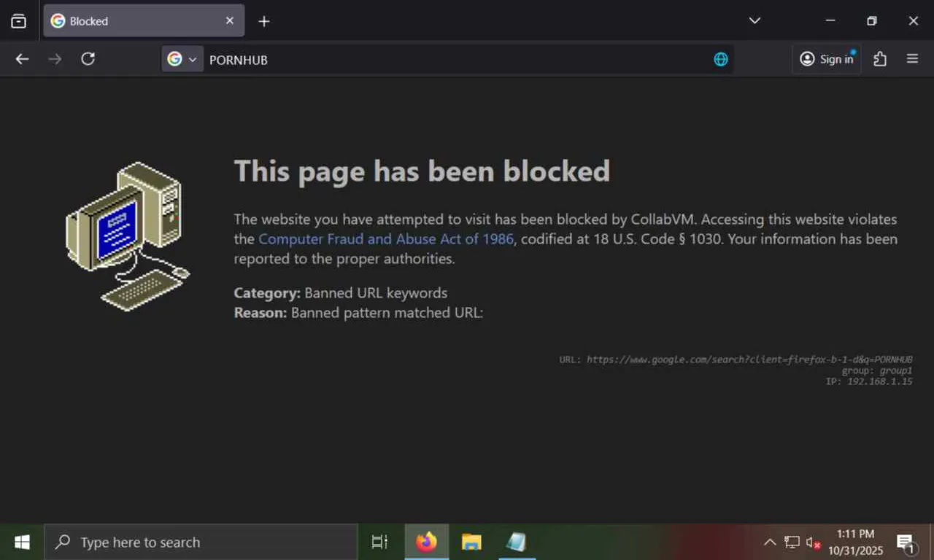Expand the list all tabs chevron

754,20
